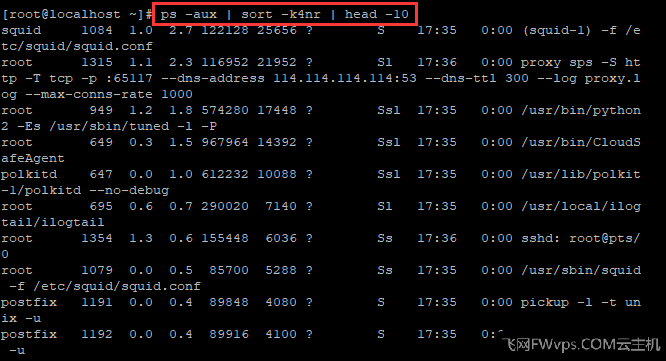
Task: Select the RSS value 5288
Action: (281, 271)
